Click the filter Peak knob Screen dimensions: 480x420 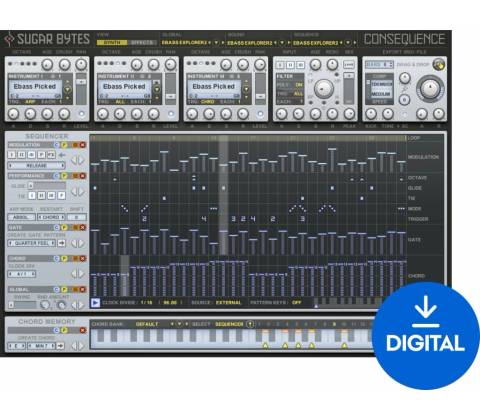click(x=349, y=114)
